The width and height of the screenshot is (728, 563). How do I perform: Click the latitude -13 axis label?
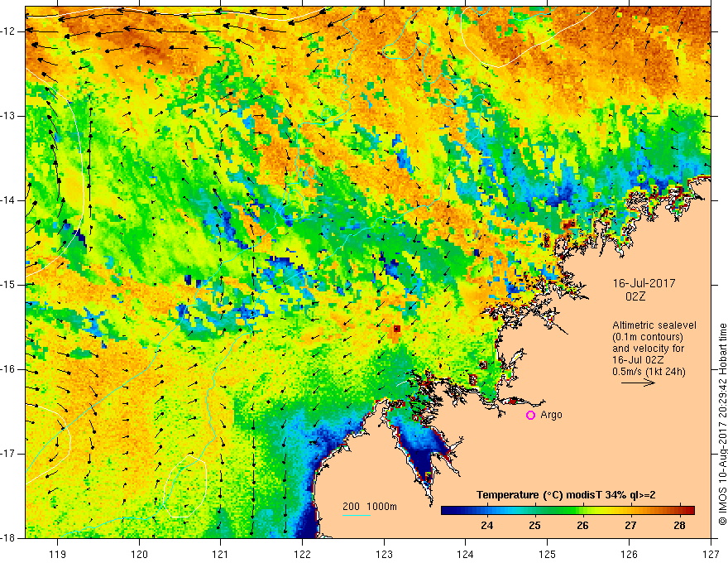click(8, 116)
